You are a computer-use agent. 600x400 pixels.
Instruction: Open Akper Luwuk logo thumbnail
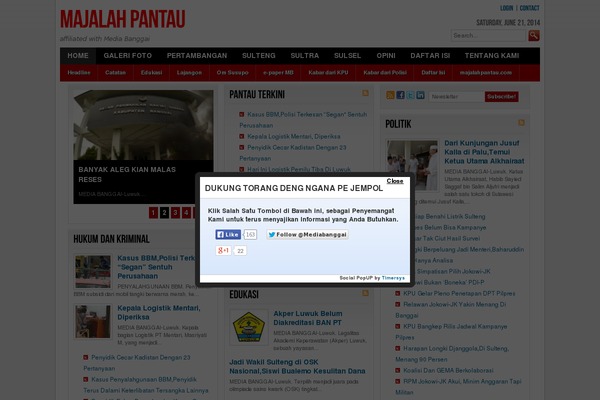249,327
